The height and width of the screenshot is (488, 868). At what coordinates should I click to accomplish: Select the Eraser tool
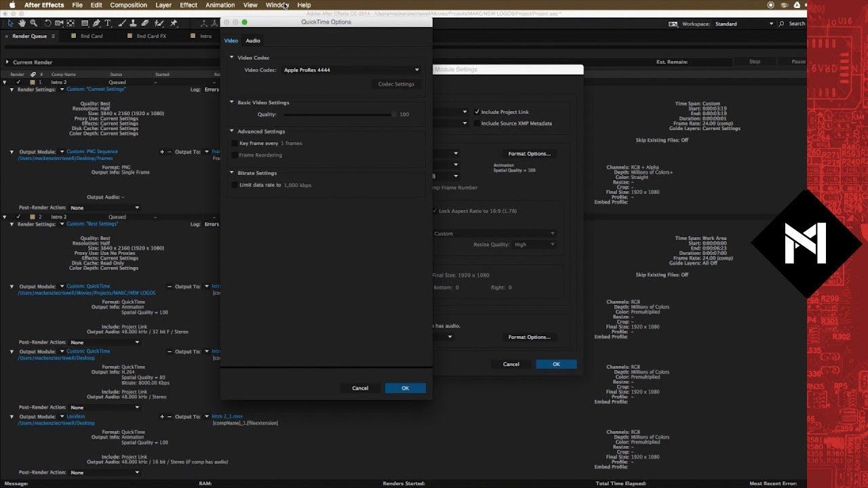145,23
